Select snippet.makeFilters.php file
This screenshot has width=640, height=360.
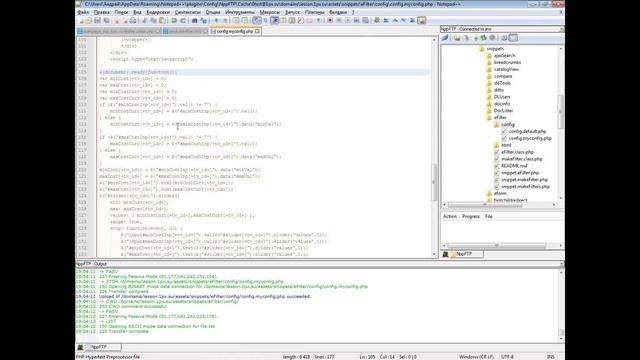point(525,187)
